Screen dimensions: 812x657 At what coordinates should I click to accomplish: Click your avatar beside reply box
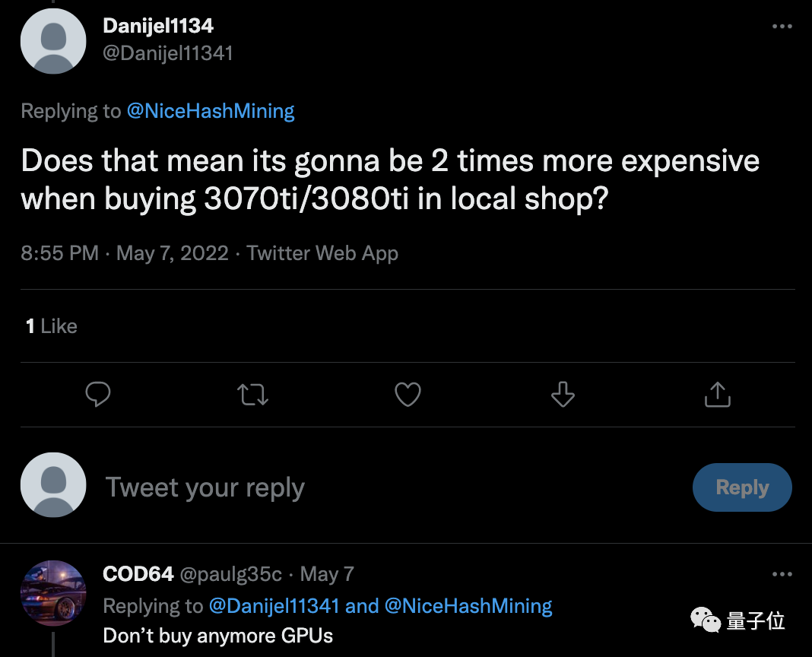[x=53, y=485]
